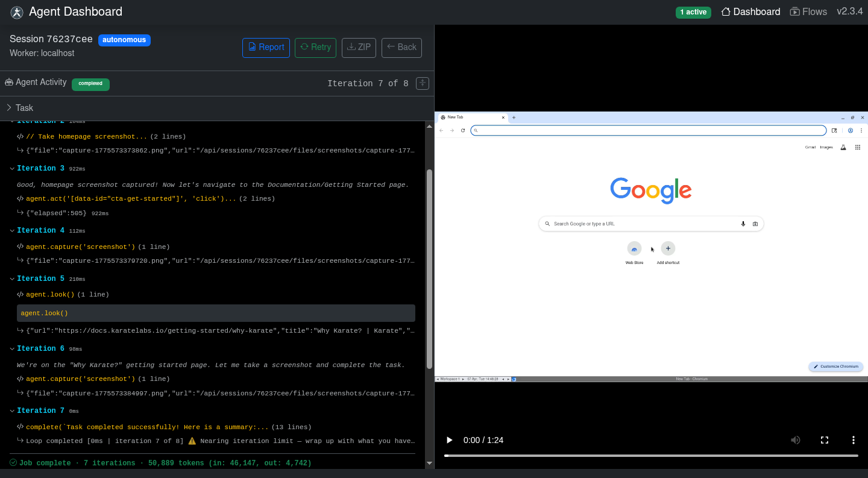This screenshot has height=478, width=868.
Task: Click the Report button
Action: click(266, 47)
